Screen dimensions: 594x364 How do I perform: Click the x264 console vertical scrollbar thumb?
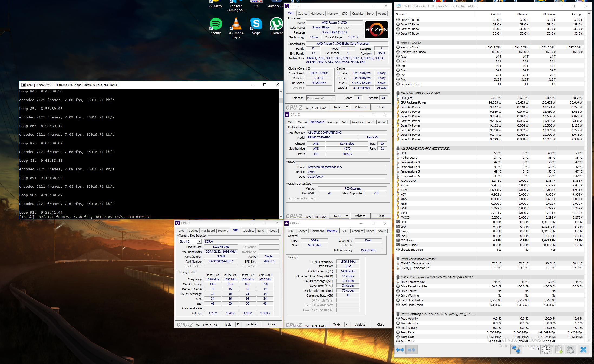click(281, 100)
